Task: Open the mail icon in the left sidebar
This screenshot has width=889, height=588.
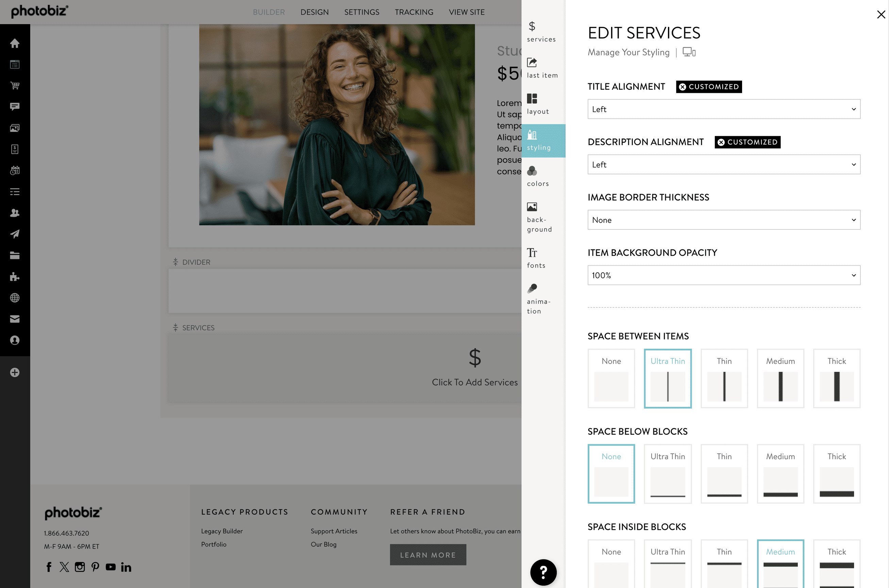Action: click(15, 319)
